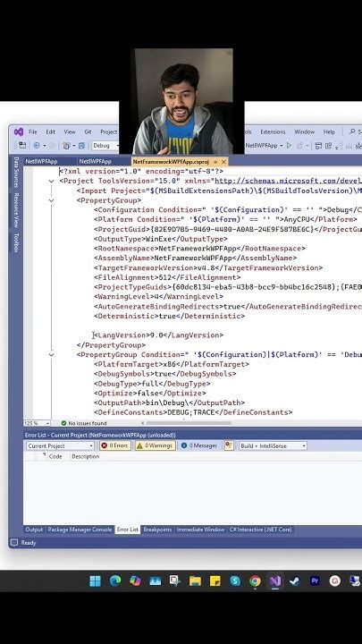Toggle the 0 Messages filter
The width and height of the screenshot is (362, 644).
point(199,445)
